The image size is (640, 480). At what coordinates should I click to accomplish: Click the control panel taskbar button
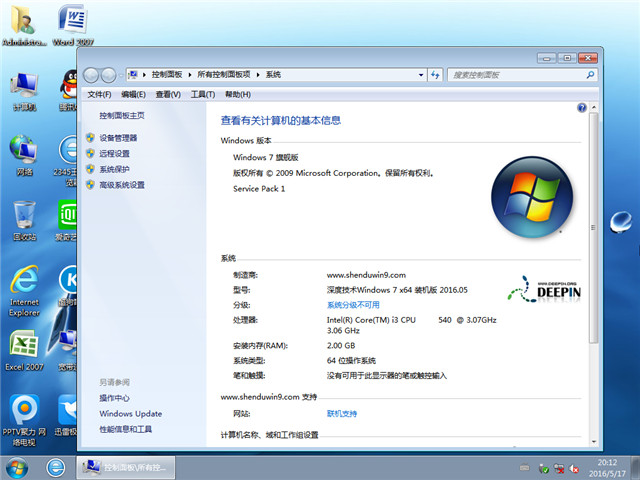coord(127,468)
